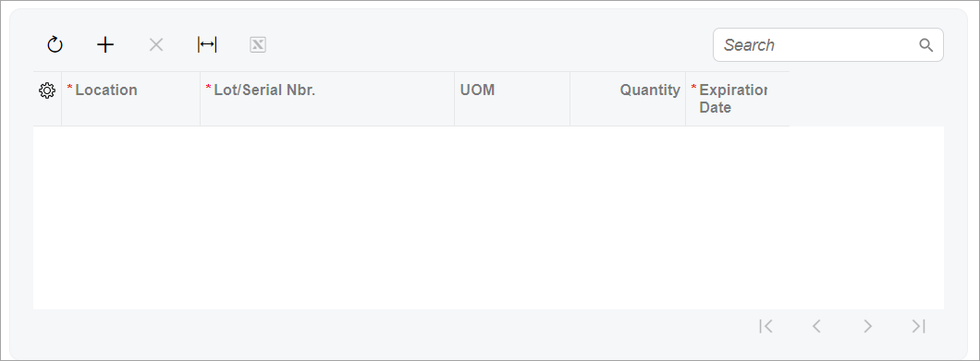980x361 pixels.
Task: Click the Export to Excel icon
Action: tap(258, 45)
